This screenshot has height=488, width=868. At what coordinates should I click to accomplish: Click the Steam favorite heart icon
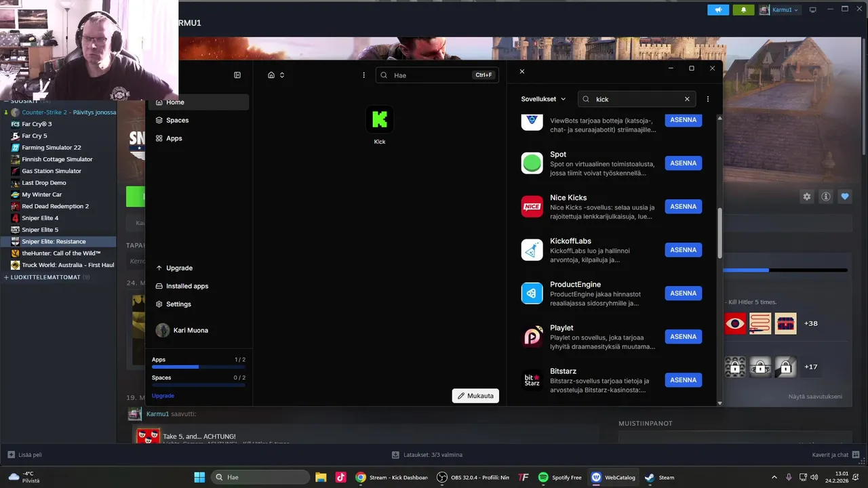pyautogui.click(x=845, y=197)
